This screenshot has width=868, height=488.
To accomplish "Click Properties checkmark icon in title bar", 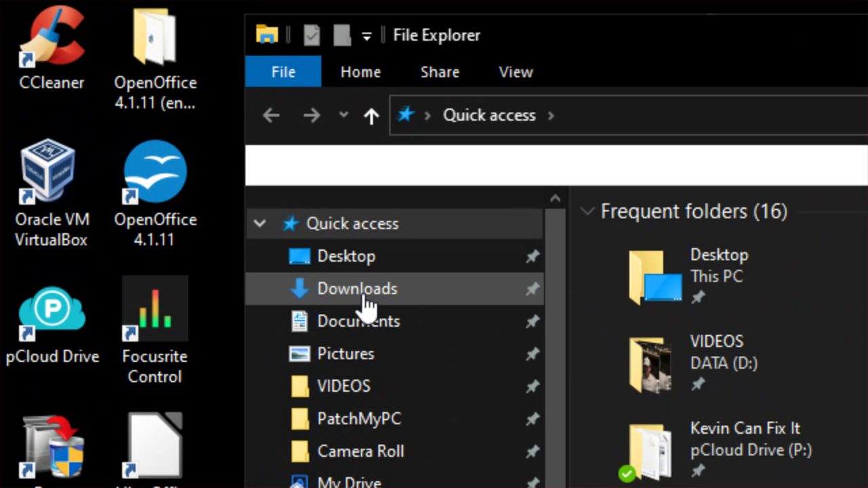I will point(311,35).
